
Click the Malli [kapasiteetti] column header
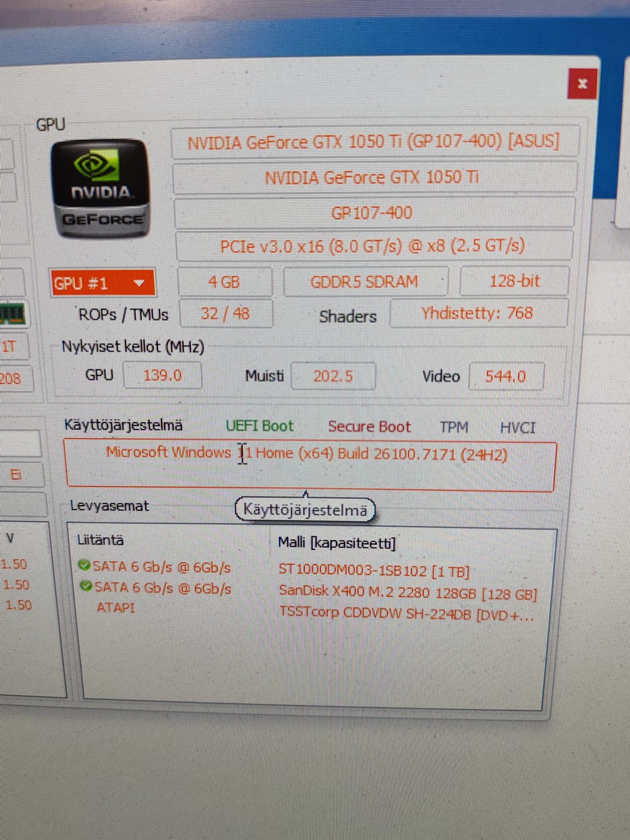coord(337,543)
